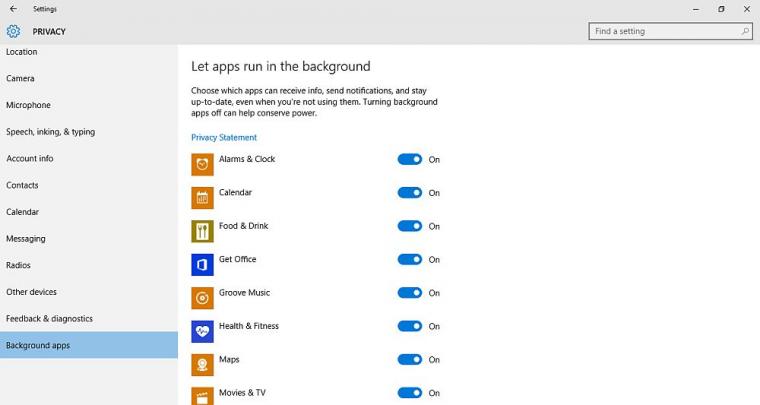Restore down the Settings window

[x=721, y=9]
